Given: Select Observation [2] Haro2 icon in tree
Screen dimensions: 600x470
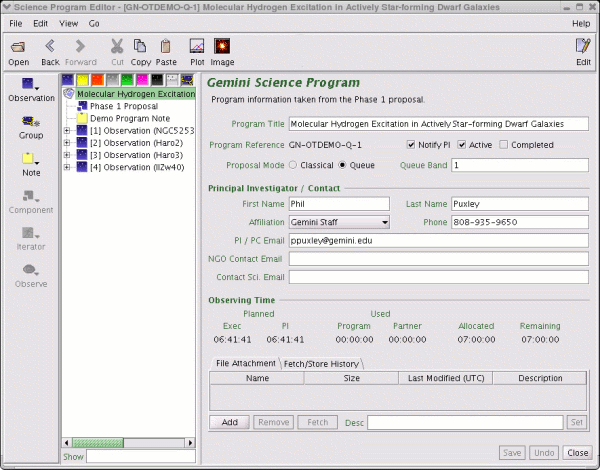Looking at the screenshot, I should click(82, 143).
